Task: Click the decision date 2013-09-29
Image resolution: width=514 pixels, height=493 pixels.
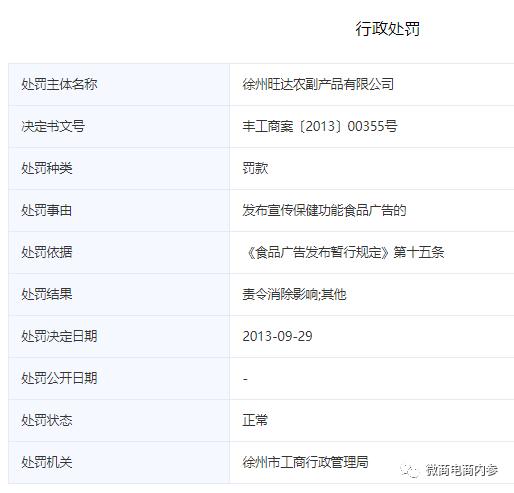Action: pos(277,336)
